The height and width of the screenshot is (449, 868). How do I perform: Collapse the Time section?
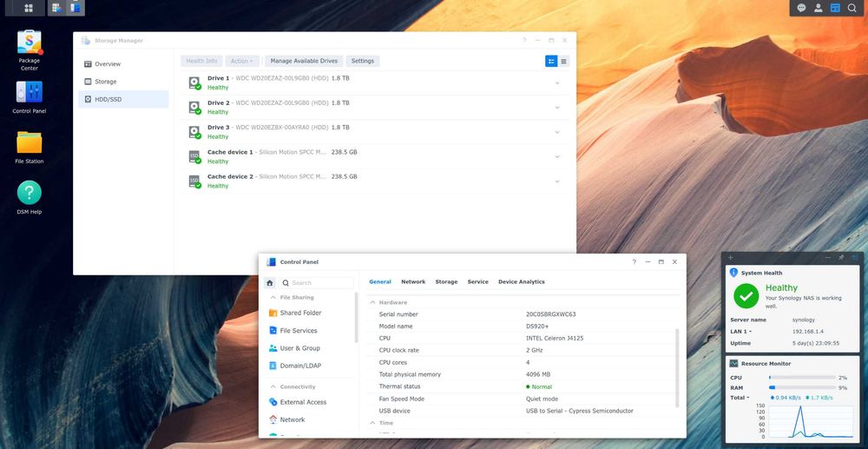[x=372, y=423]
